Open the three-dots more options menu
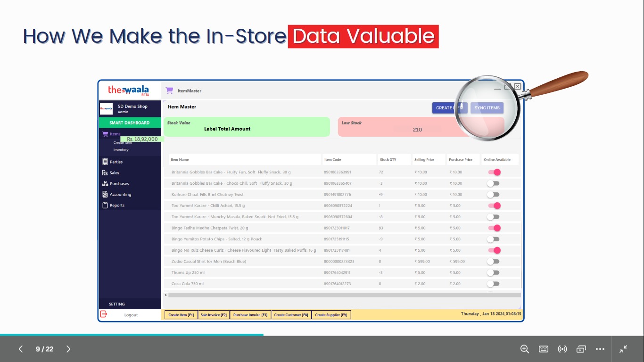Image resolution: width=644 pixels, height=362 pixels. click(600, 349)
